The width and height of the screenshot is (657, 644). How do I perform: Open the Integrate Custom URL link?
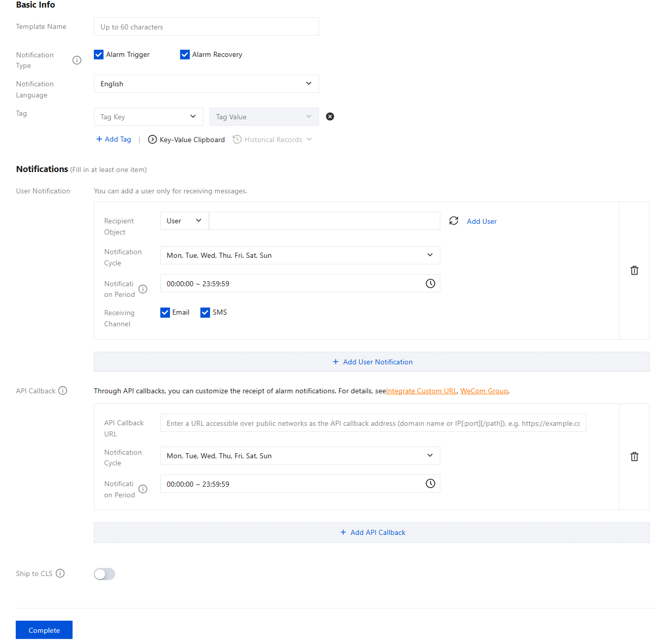pyautogui.click(x=421, y=391)
